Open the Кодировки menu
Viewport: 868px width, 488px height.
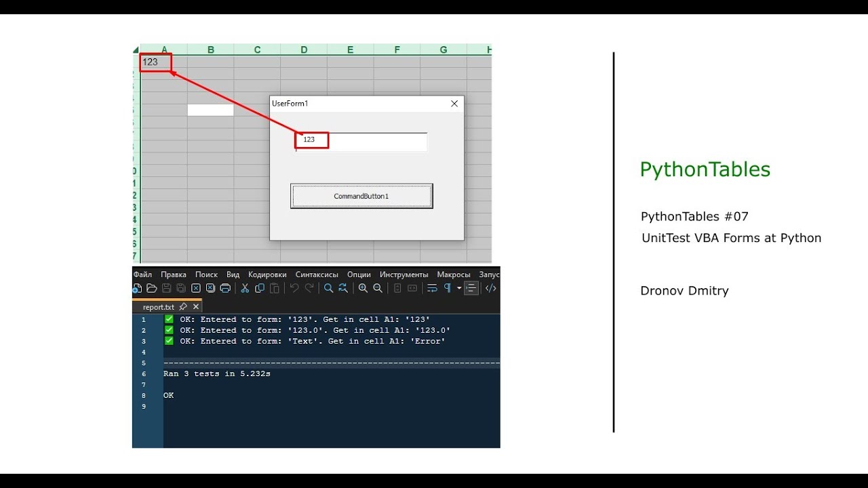click(x=267, y=274)
